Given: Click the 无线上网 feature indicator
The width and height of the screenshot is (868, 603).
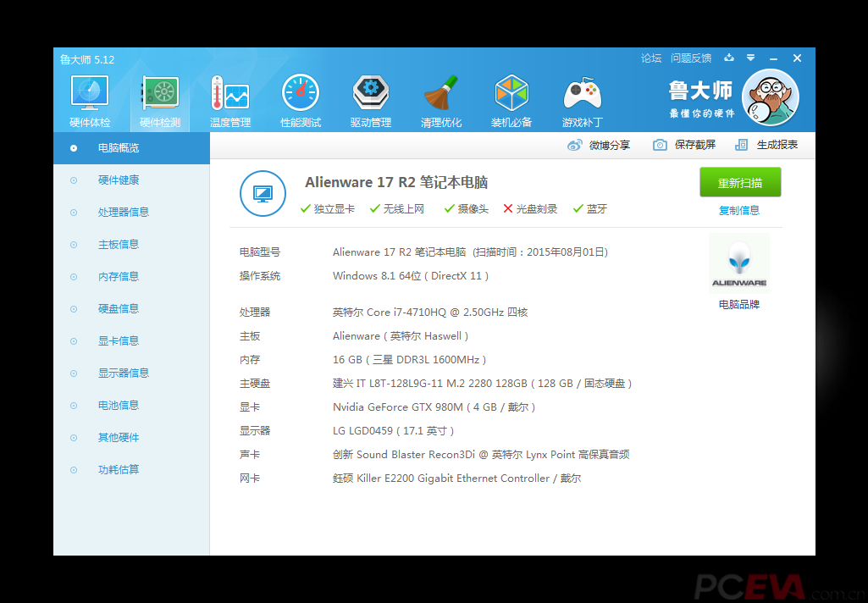Looking at the screenshot, I should point(397,208).
